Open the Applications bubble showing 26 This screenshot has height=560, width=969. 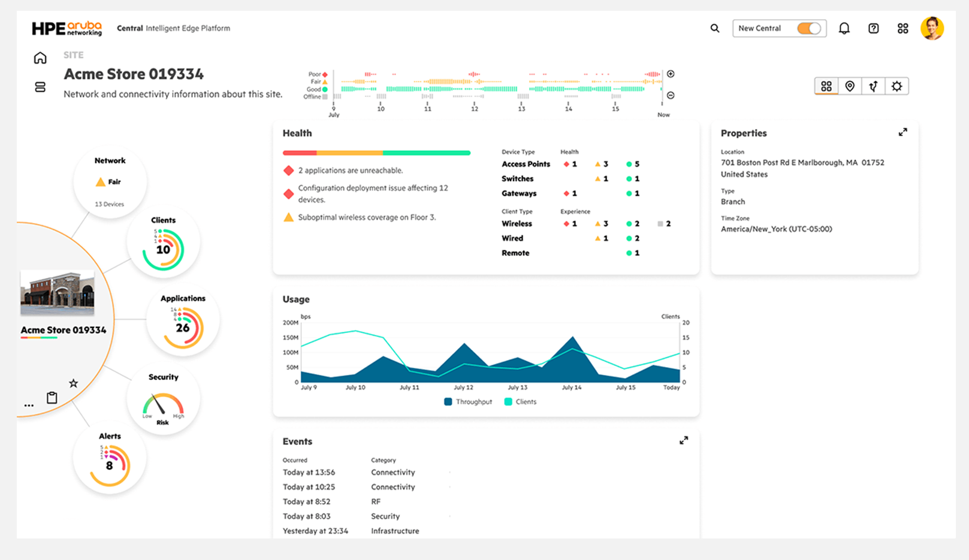(183, 320)
